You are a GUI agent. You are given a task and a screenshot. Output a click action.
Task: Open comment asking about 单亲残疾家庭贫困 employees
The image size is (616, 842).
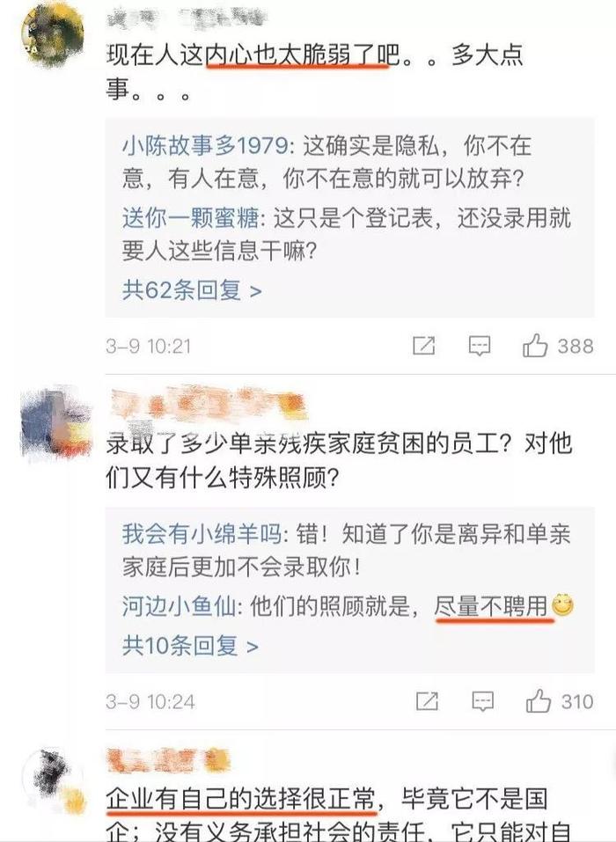(x=339, y=460)
